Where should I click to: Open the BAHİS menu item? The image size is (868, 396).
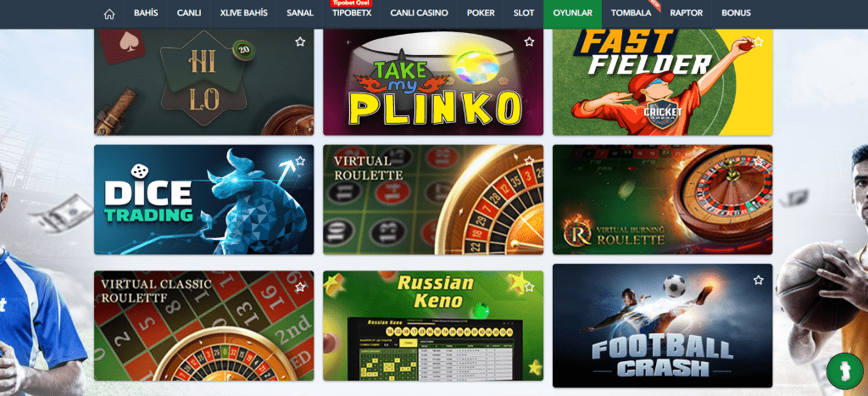point(146,14)
